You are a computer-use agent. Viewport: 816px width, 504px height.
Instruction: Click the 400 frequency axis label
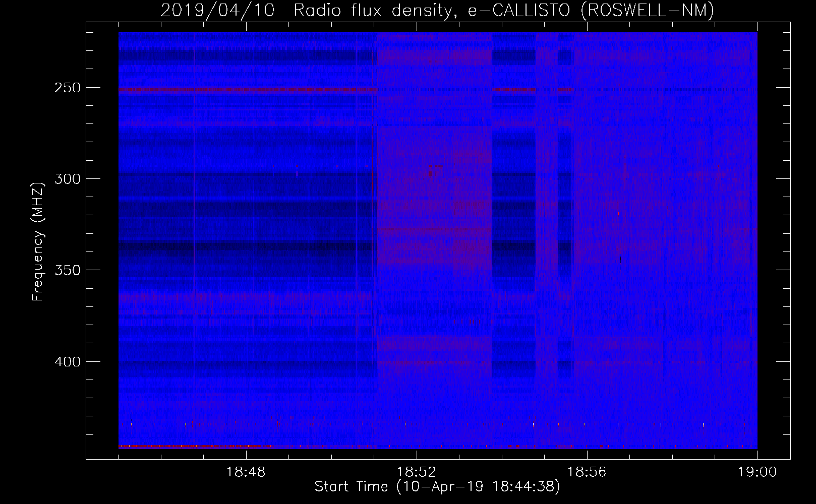(x=68, y=362)
